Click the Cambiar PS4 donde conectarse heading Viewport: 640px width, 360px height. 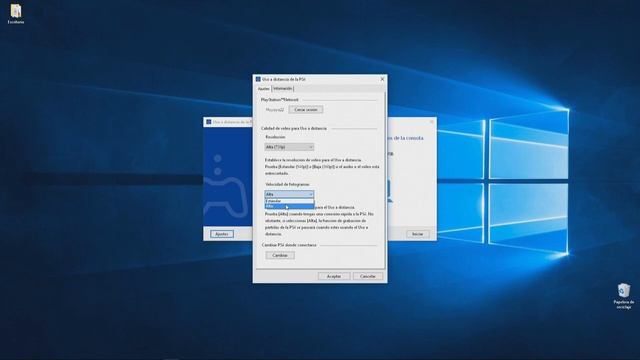tap(289, 245)
